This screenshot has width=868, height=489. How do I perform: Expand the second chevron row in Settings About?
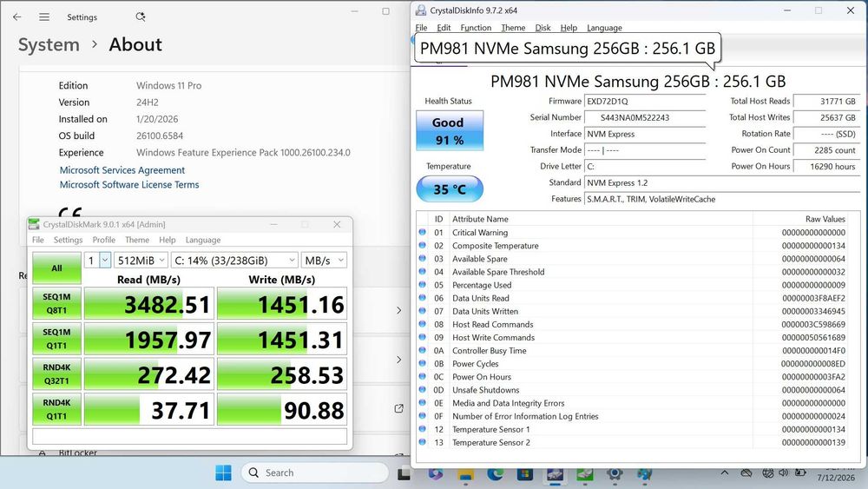coord(398,360)
